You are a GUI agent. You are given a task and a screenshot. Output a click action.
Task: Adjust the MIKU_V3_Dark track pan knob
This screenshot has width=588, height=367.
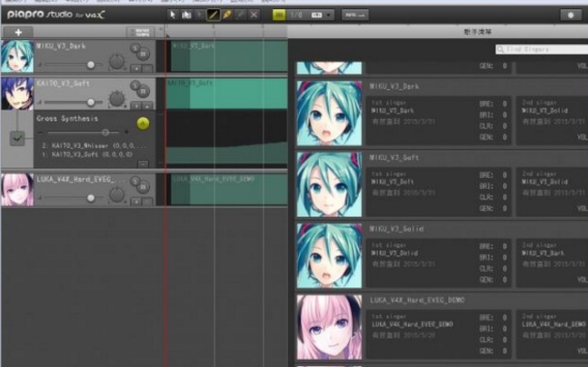pos(115,62)
